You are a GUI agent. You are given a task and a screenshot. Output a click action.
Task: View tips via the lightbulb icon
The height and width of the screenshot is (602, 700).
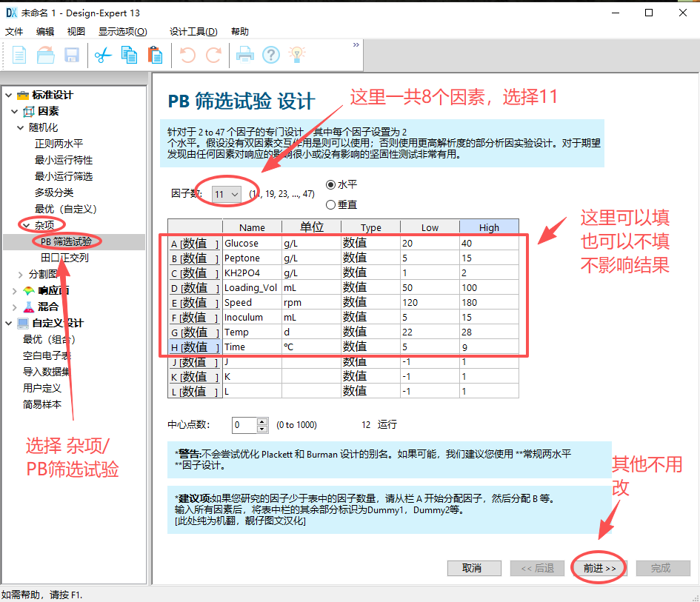[x=298, y=55]
